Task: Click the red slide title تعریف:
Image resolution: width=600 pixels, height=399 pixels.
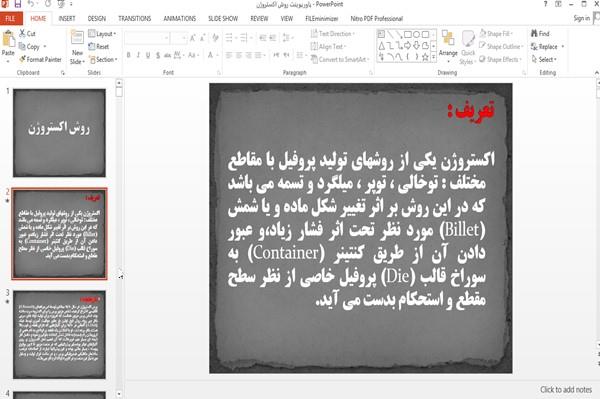Action: 471,110
